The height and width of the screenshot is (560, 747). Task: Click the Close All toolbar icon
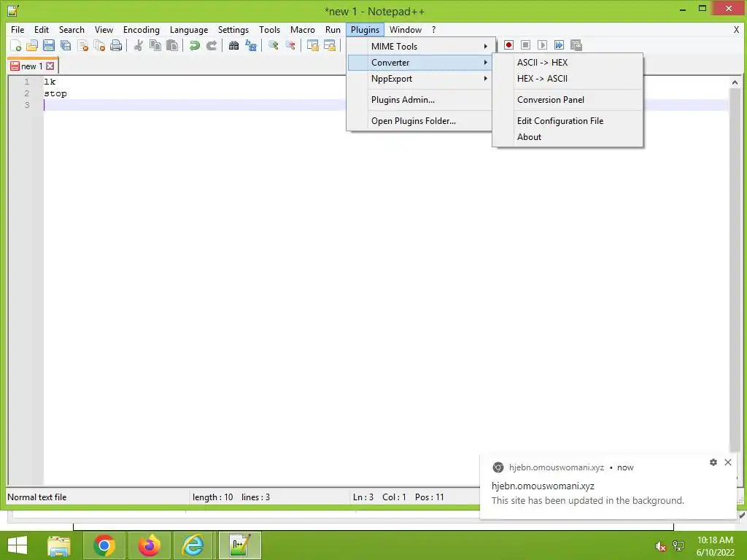click(x=99, y=45)
